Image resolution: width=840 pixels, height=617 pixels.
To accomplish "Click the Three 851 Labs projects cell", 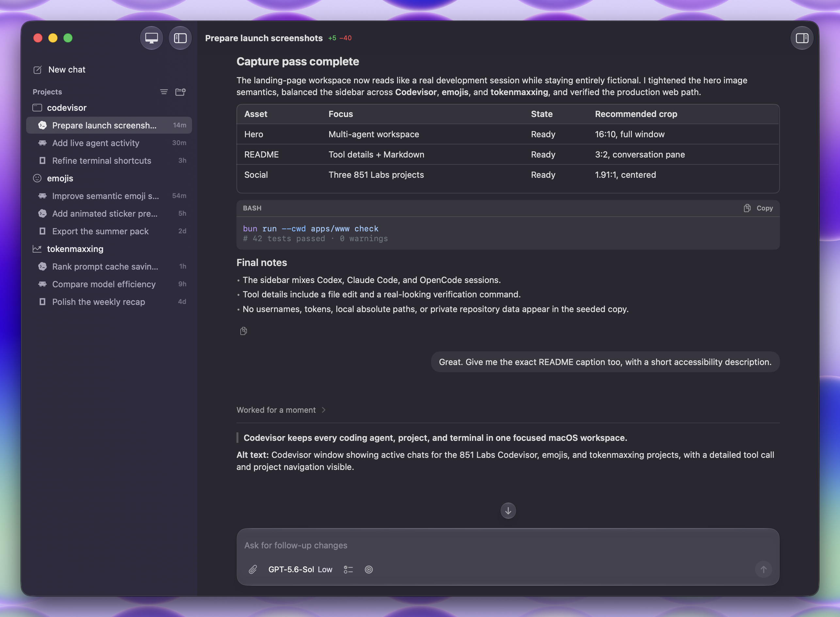I will [x=376, y=175].
